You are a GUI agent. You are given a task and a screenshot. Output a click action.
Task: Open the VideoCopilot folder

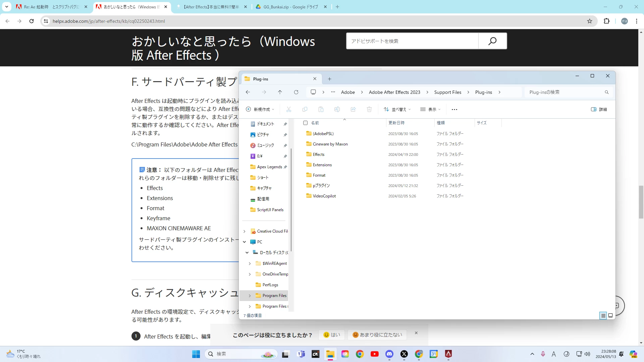(x=324, y=196)
